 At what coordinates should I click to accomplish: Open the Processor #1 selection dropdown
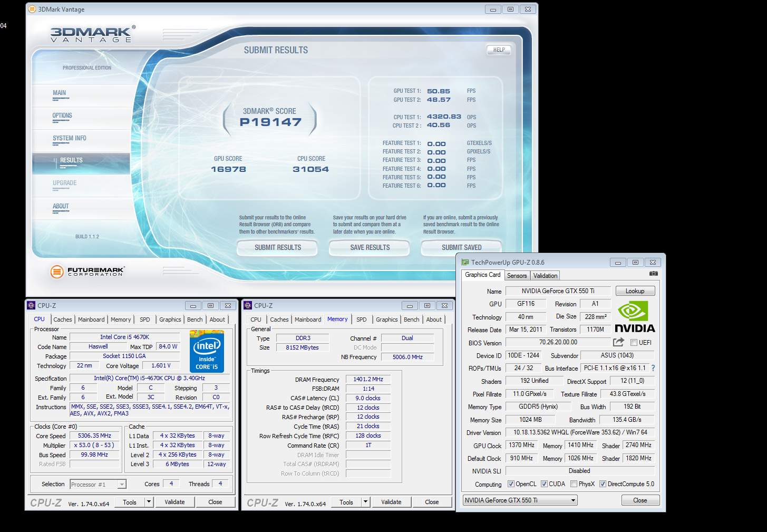pos(98,484)
